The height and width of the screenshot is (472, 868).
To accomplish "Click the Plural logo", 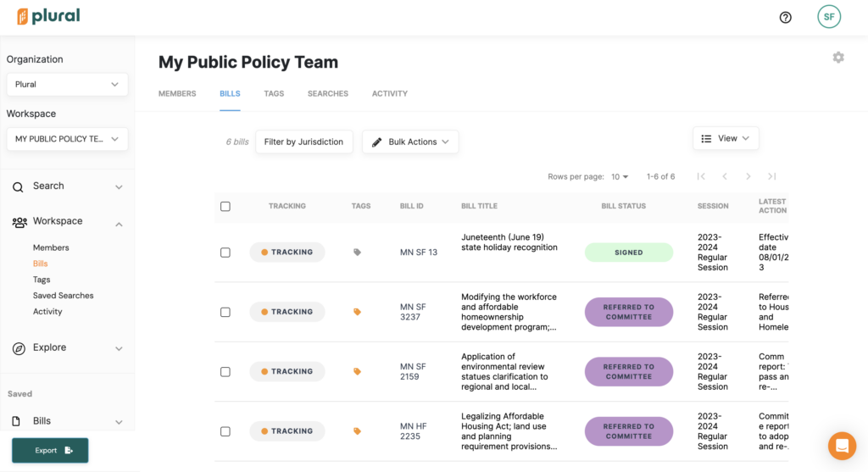I will (x=48, y=17).
